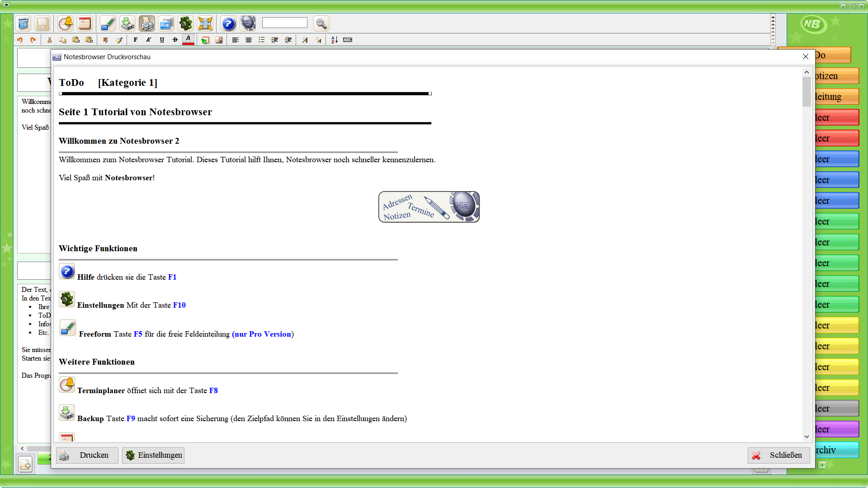
Task: Click the search input field in toolbar
Action: 285,23
